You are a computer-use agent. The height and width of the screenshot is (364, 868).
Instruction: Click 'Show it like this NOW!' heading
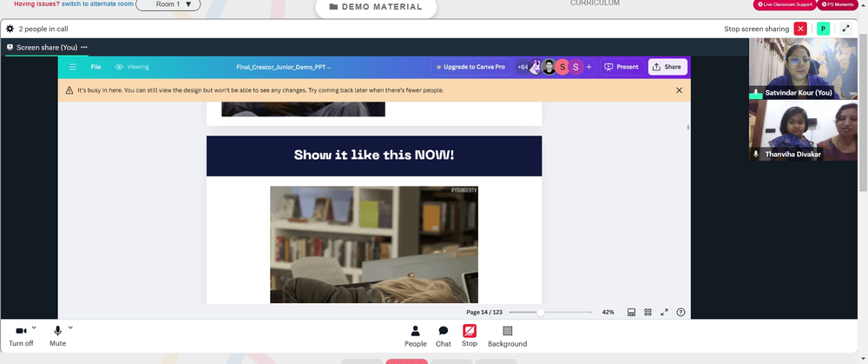click(374, 155)
